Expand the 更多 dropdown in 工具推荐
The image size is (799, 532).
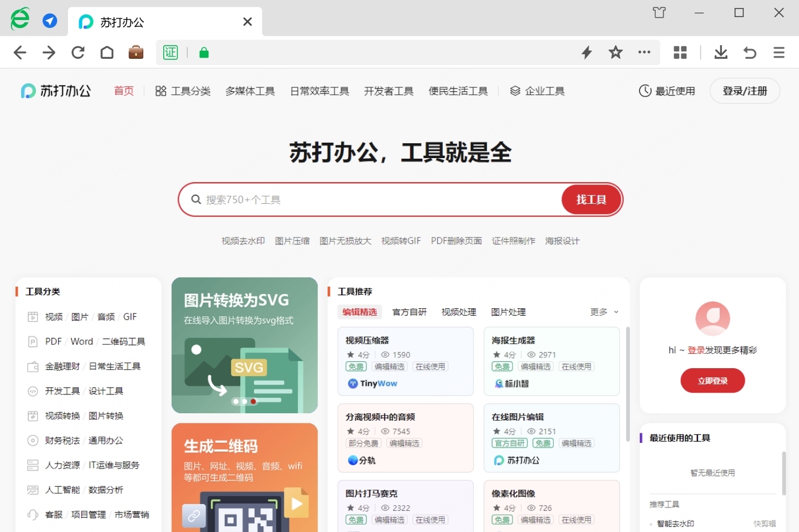pos(604,312)
